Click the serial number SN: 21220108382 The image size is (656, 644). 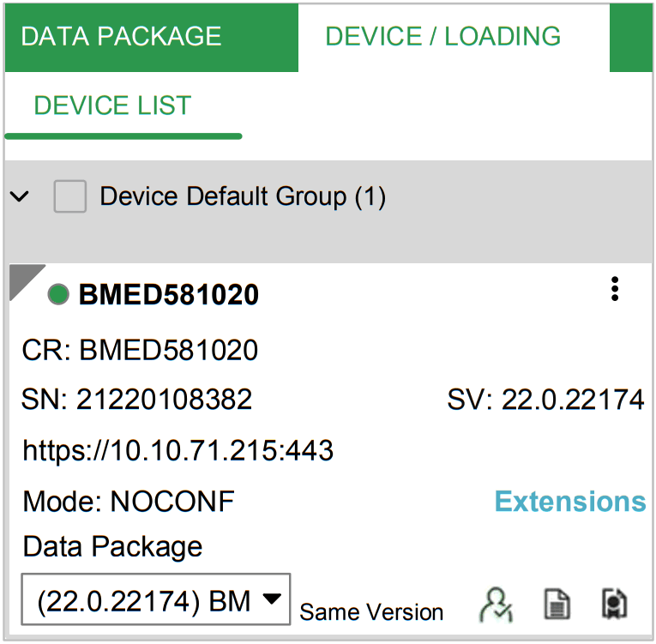tap(137, 400)
